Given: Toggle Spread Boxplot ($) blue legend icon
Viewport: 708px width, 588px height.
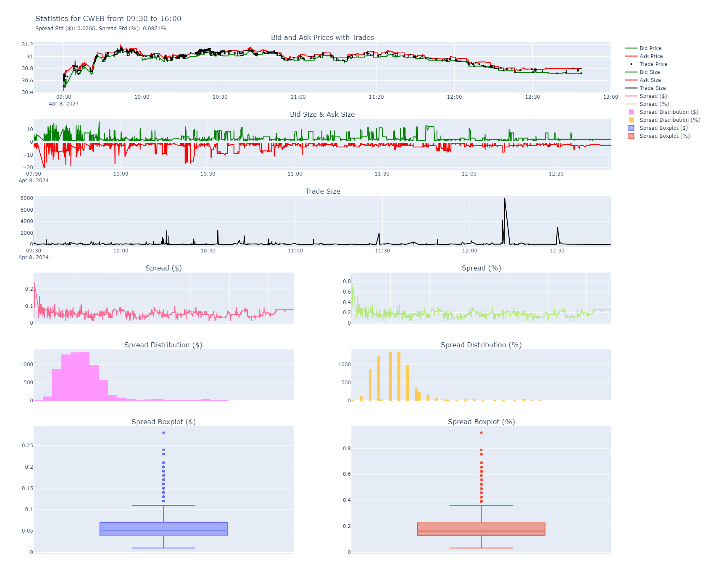Looking at the screenshot, I should point(631,128).
